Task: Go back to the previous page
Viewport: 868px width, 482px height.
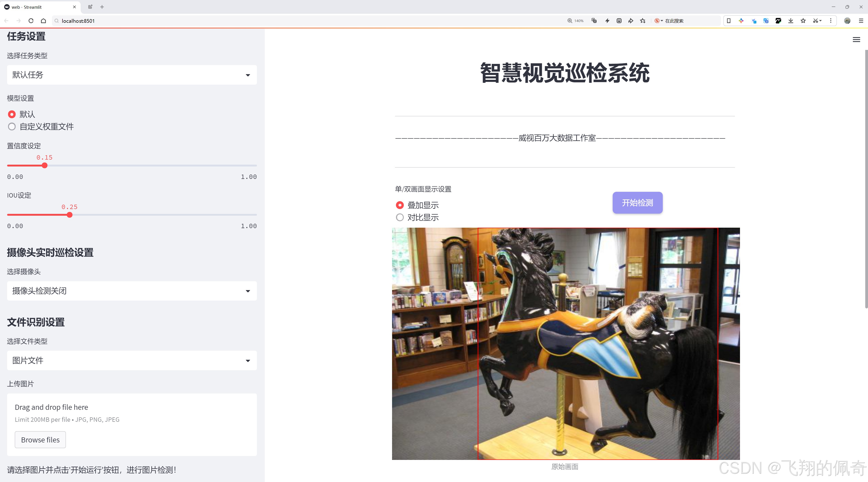Action: [6, 20]
